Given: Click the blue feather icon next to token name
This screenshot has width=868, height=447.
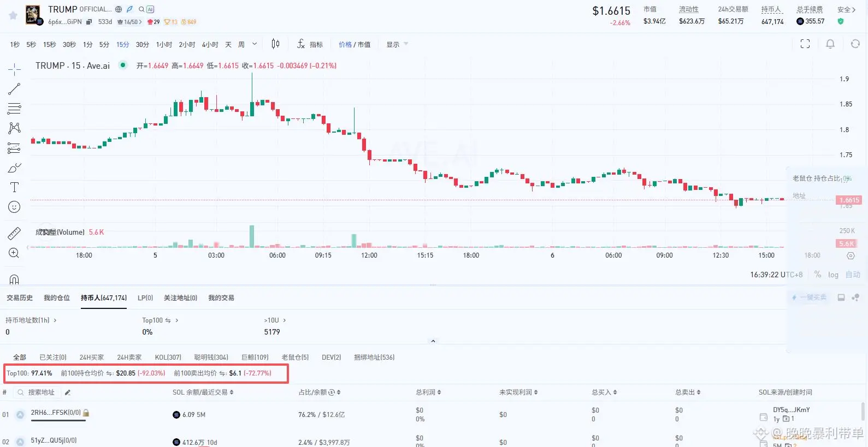Looking at the screenshot, I should (129, 9).
